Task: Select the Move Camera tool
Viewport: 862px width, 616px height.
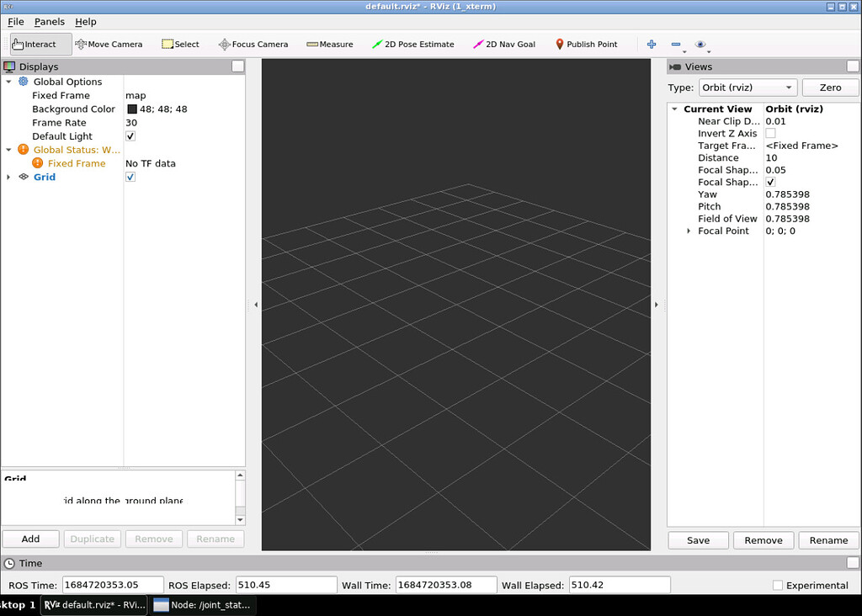Action: 108,43
